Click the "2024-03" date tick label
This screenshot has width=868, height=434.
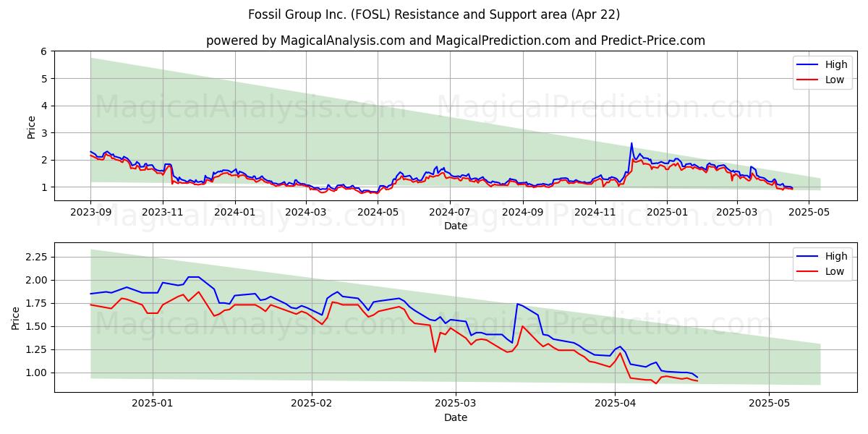(x=306, y=212)
